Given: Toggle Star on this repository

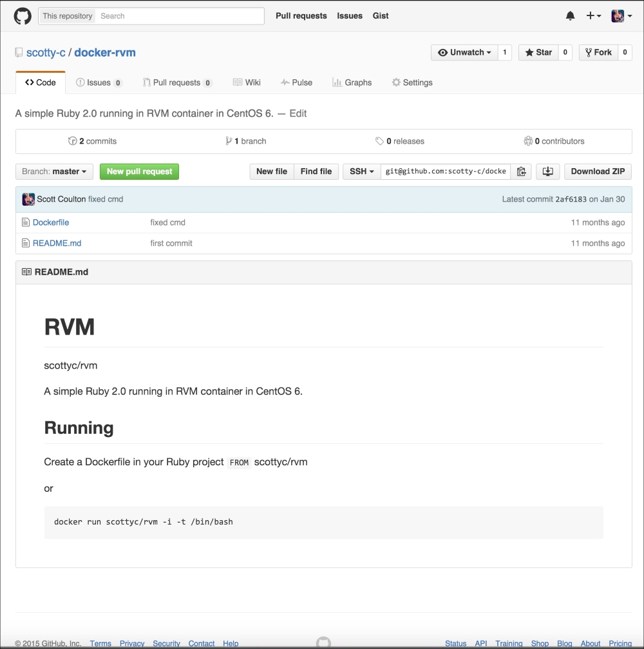Looking at the screenshot, I should pyautogui.click(x=538, y=52).
